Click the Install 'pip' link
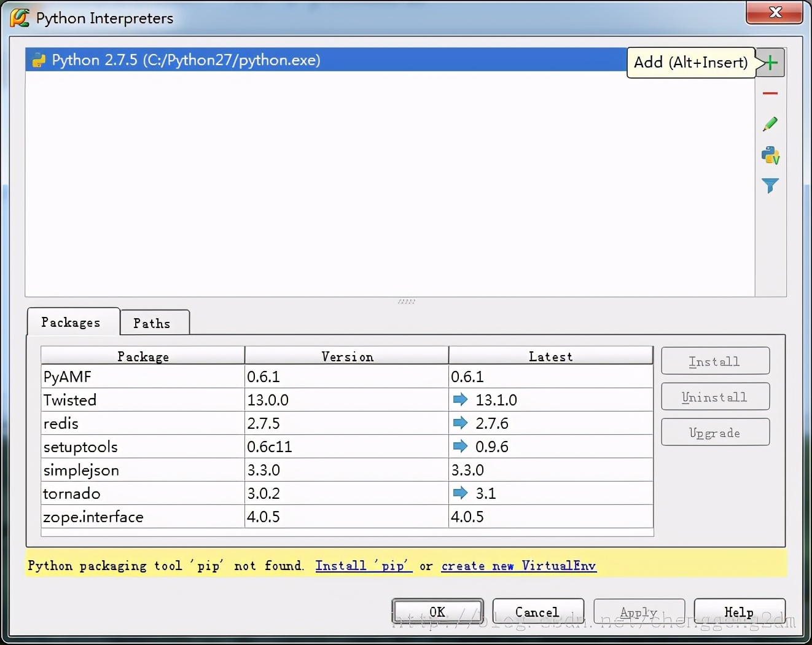This screenshot has width=812, height=645. click(x=363, y=566)
